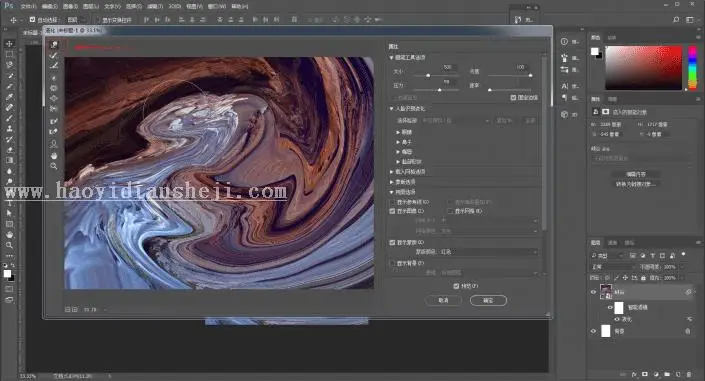705x381 pixels.
Task: Select the Eraser tool in main toolbar
Action: [9, 150]
